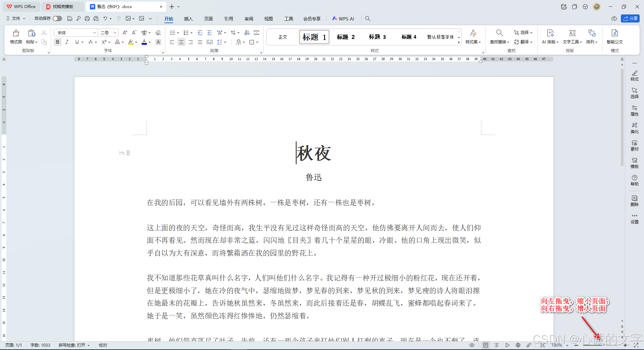Toggle Bold formatting

58,42
